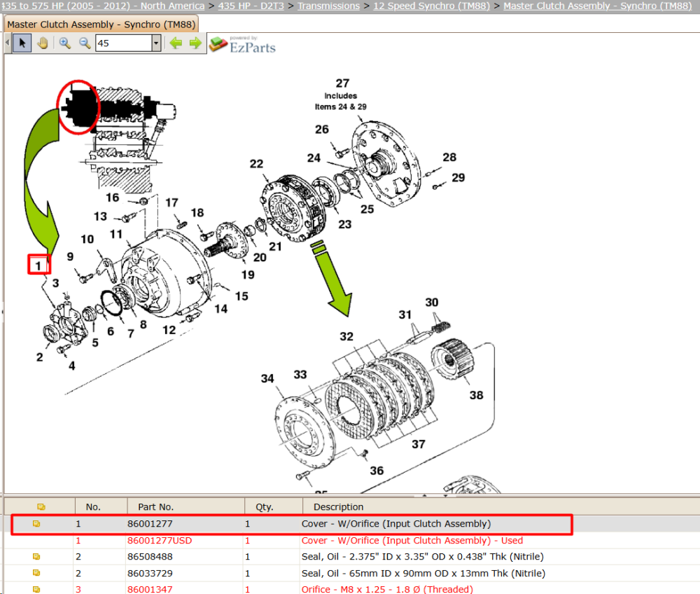This screenshot has height=594, width=700.
Task: Click callout number 2 in diagram
Action: point(40,357)
